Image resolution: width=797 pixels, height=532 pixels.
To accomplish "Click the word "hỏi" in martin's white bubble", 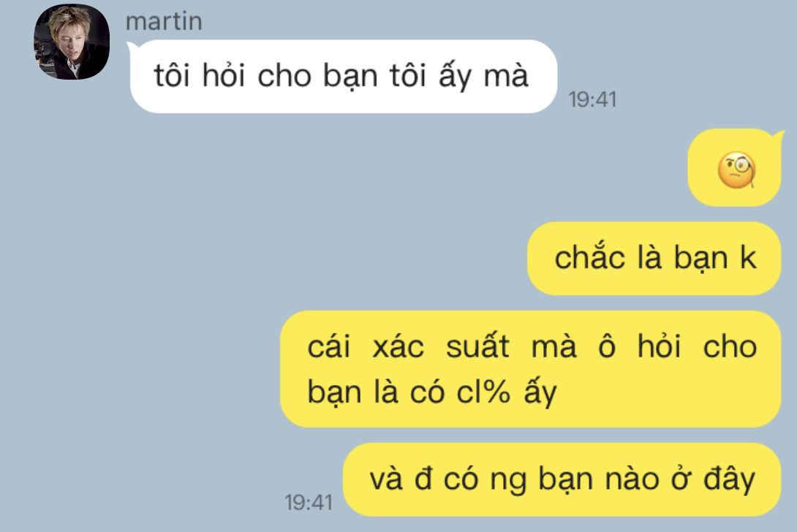I will pos(224,76).
